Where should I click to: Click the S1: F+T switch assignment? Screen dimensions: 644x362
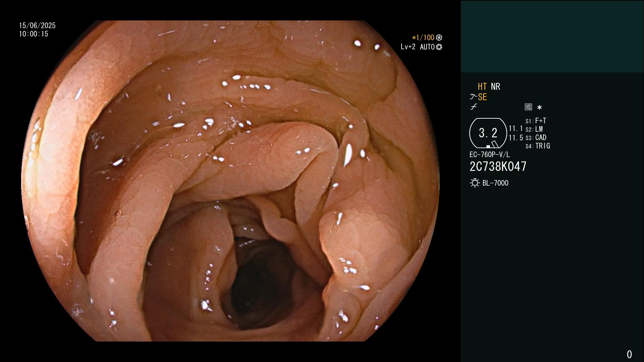pyautogui.click(x=536, y=121)
